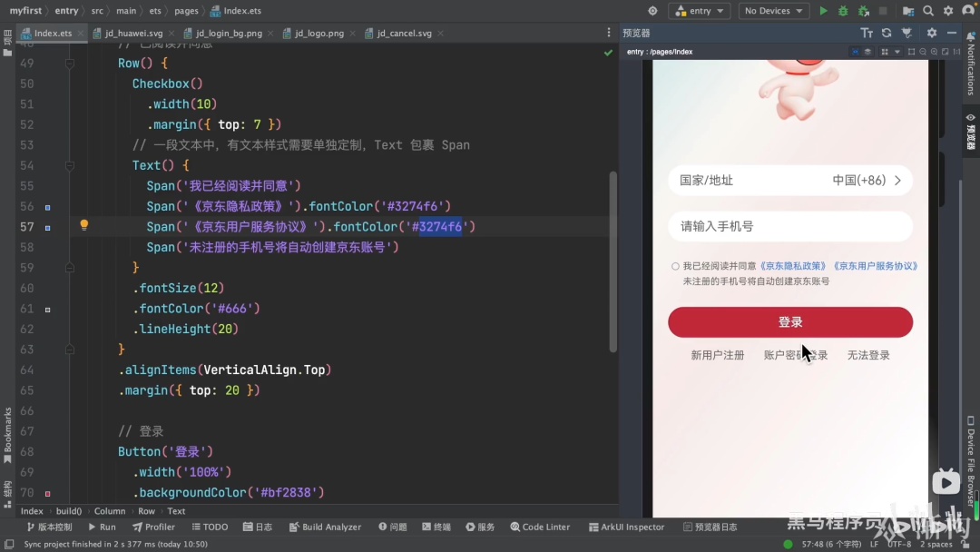The height and width of the screenshot is (552, 980).
Task: Click the yellow lightbulb intention icon
Action: pyautogui.click(x=83, y=225)
